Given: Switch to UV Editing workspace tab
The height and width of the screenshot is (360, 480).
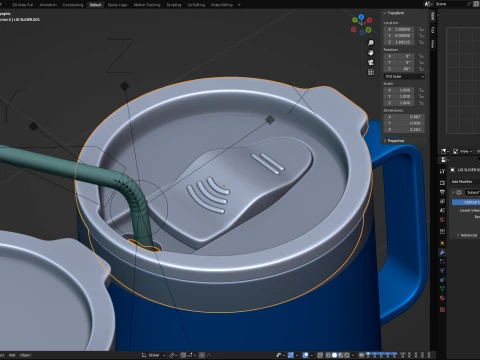Looking at the screenshot, I should point(196,5).
